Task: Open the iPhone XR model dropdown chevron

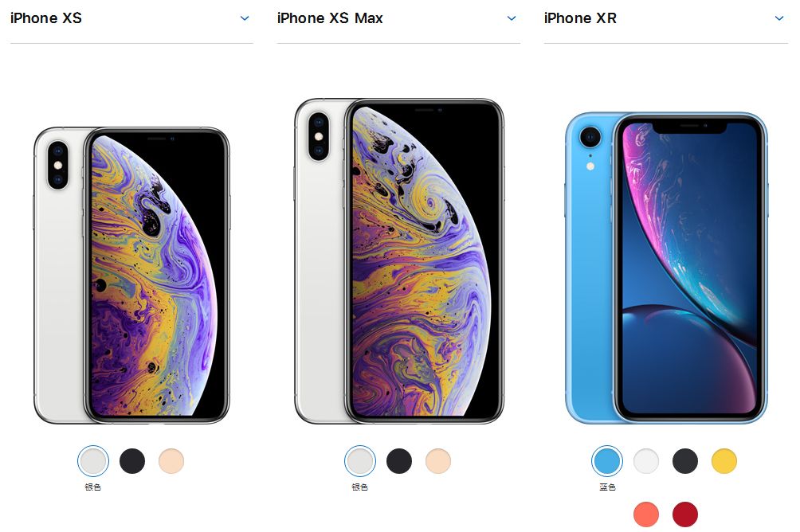Action: coord(778,18)
